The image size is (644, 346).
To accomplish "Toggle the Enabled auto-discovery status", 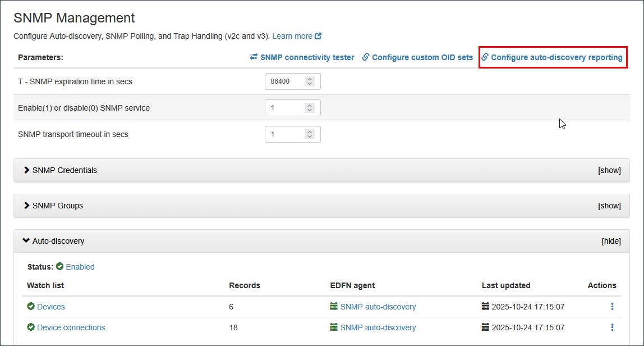I will tap(80, 267).
